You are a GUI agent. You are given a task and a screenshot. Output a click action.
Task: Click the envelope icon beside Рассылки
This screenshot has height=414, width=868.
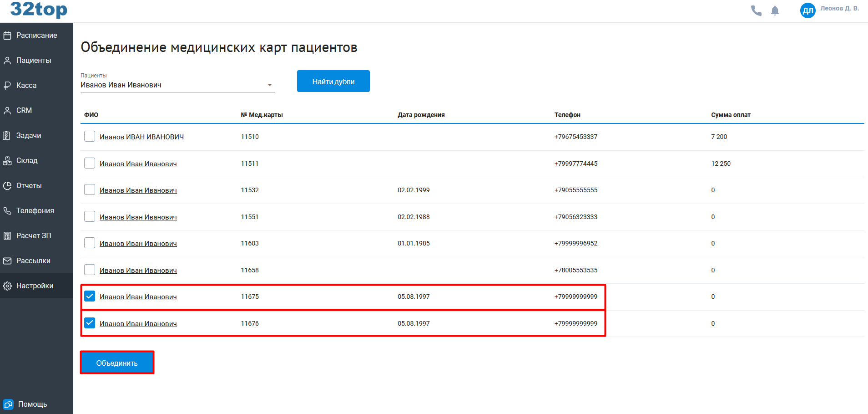[7, 261]
